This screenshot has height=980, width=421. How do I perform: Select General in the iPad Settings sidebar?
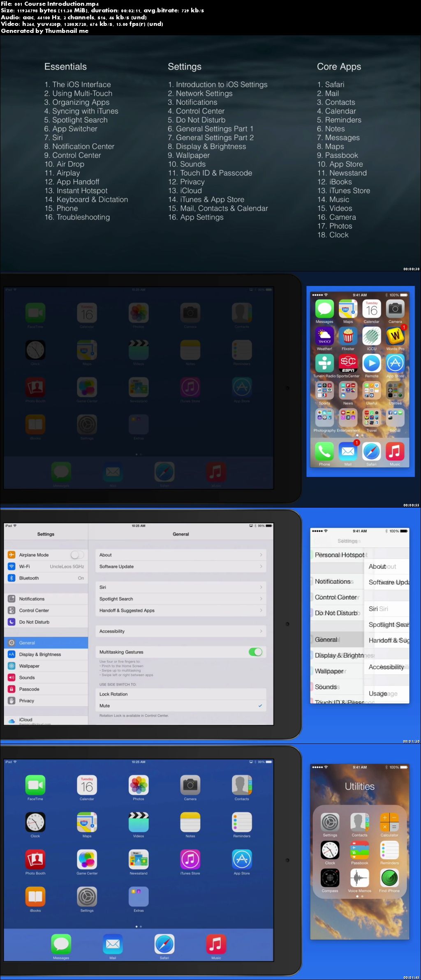point(46,643)
